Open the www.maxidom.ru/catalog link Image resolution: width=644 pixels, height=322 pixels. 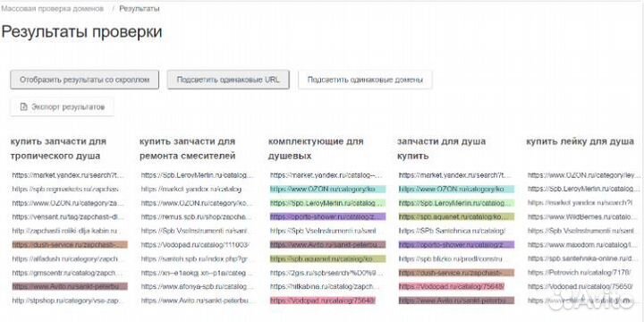[583, 245]
